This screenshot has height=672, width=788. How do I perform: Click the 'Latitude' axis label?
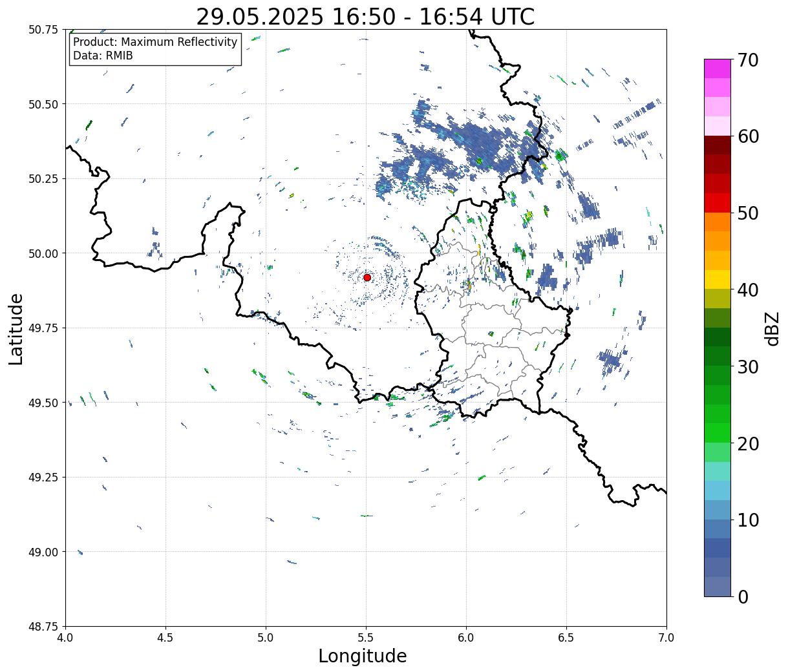point(16,329)
